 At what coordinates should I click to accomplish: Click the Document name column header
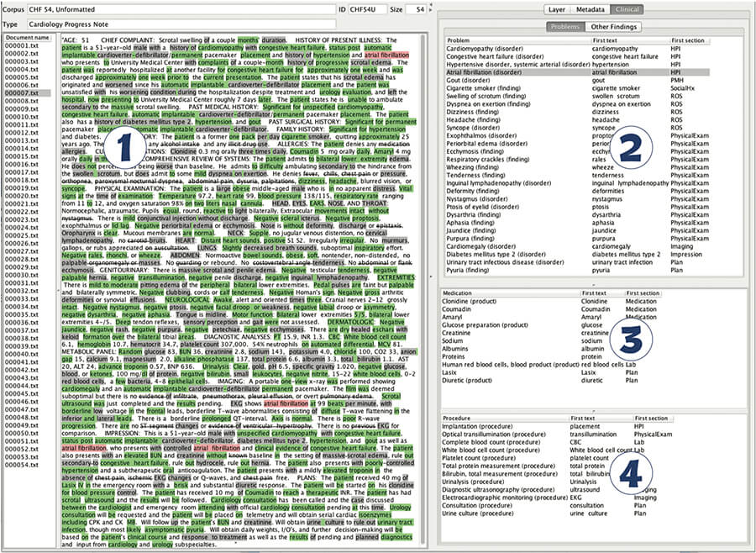28,38
